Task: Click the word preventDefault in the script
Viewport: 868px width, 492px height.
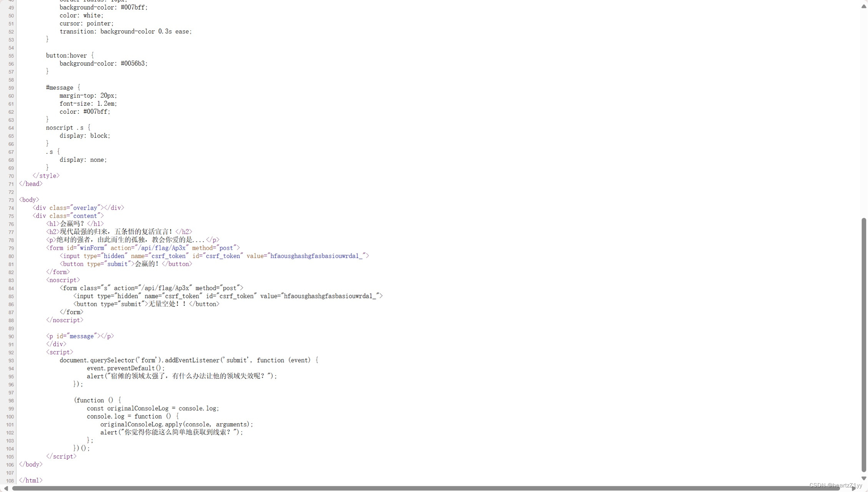Action: 130,368
